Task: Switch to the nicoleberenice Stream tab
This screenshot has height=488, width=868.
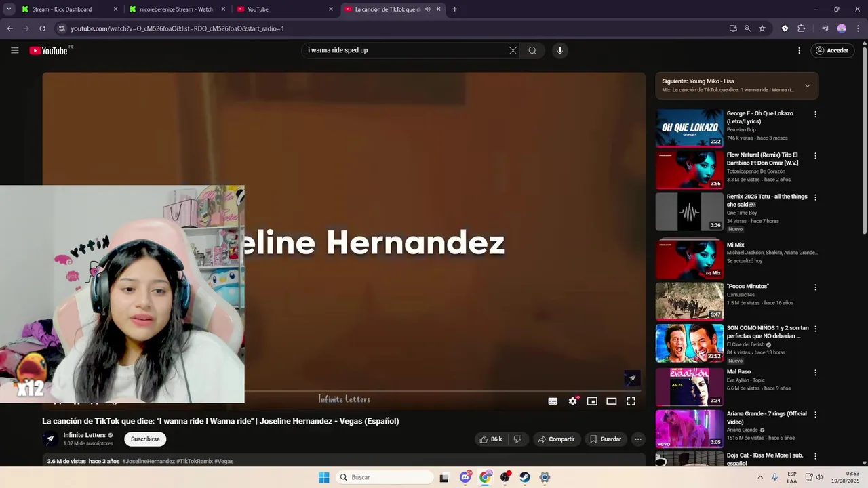Action: click(x=176, y=9)
